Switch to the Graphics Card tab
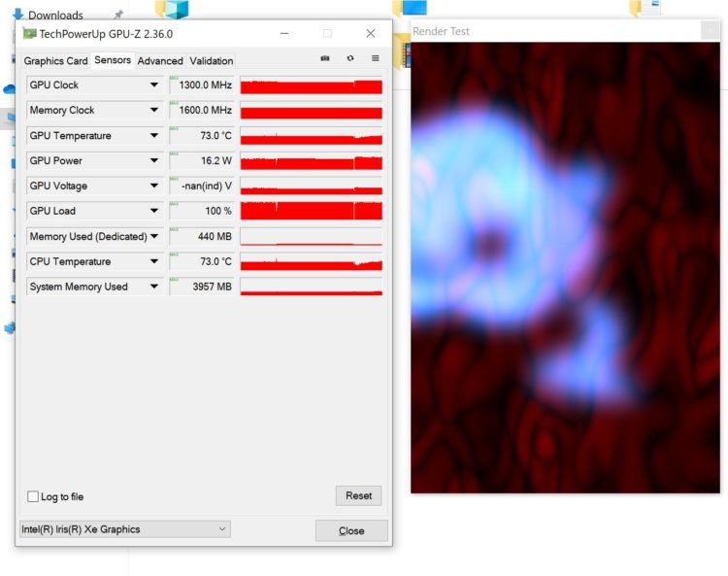Image resolution: width=728 pixels, height=576 pixels. pos(55,61)
